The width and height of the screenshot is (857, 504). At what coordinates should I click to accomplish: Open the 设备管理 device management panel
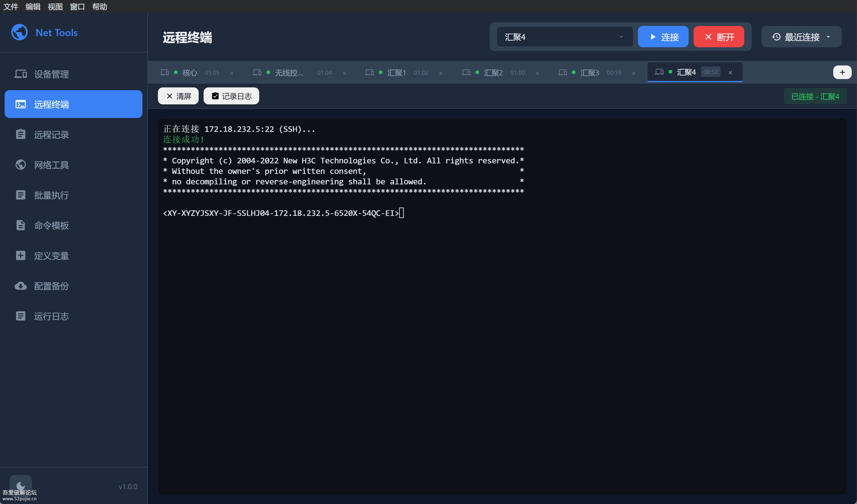pyautogui.click(x=51, y=74)
